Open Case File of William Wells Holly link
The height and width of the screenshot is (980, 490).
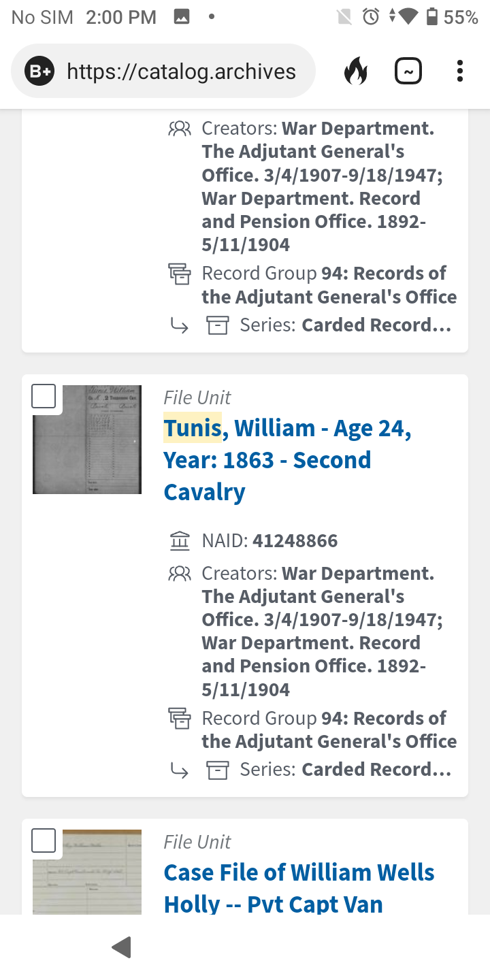point(299,888)
